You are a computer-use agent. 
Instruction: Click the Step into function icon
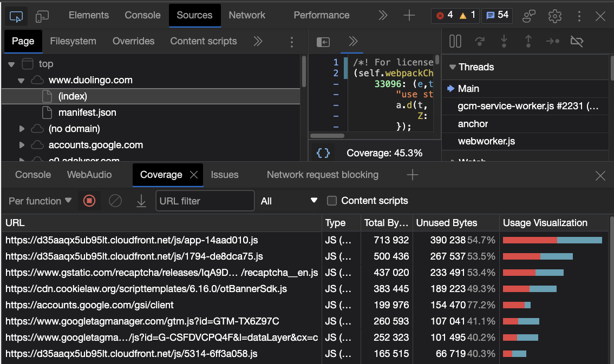click(504, 41)
